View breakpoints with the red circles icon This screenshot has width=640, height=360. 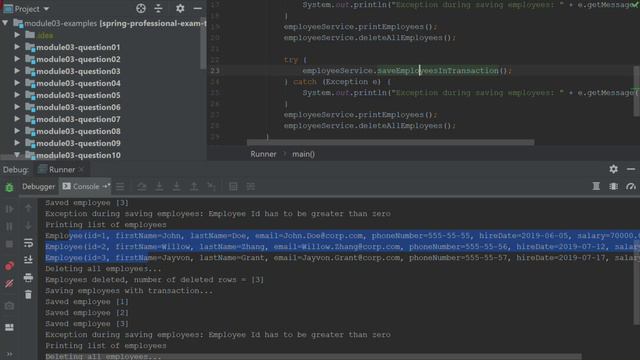[9, 266]
